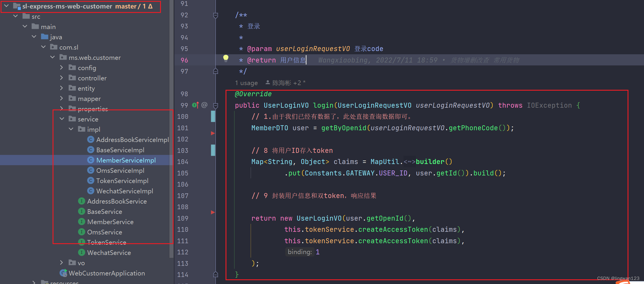
Task: Click the fold end marker at line 114
Action: pos(216,274)
